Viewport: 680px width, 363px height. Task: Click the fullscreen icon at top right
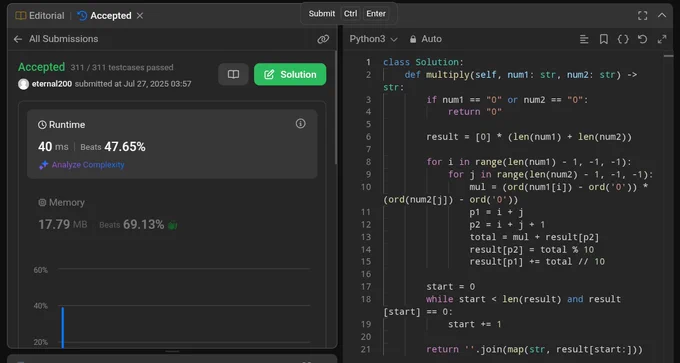(643, 16)
